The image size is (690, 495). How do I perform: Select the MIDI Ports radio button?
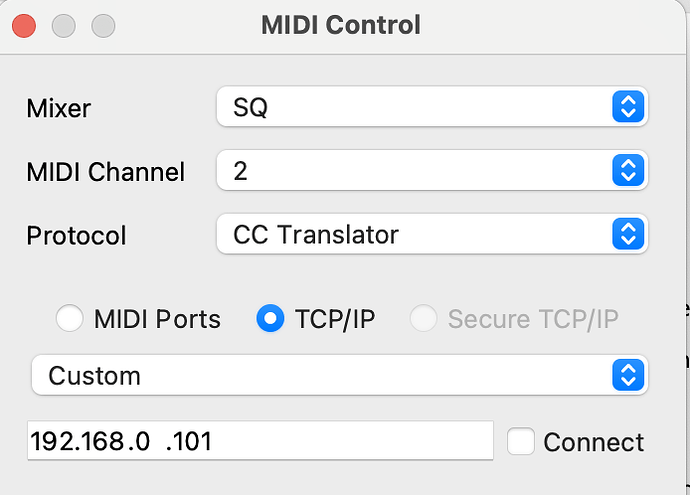[70, 319]
